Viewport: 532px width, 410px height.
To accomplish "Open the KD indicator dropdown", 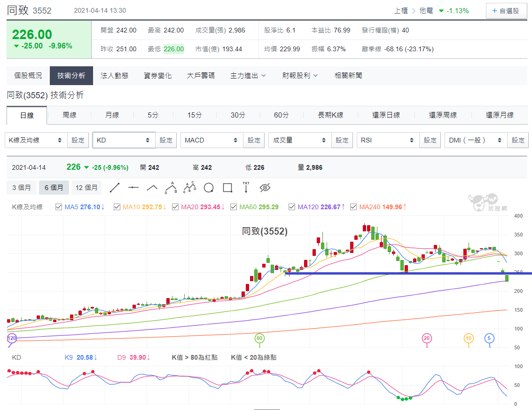I will click(124, 140).
